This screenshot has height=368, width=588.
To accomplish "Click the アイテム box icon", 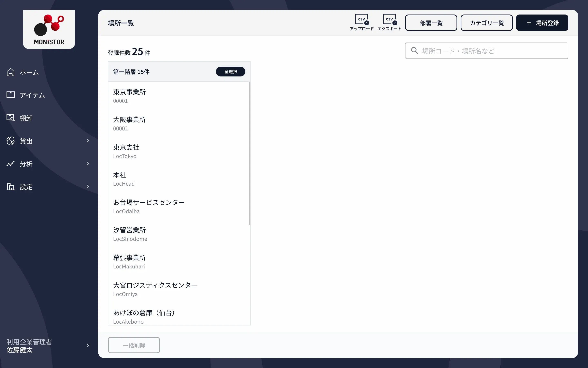I will coord(10,95).
